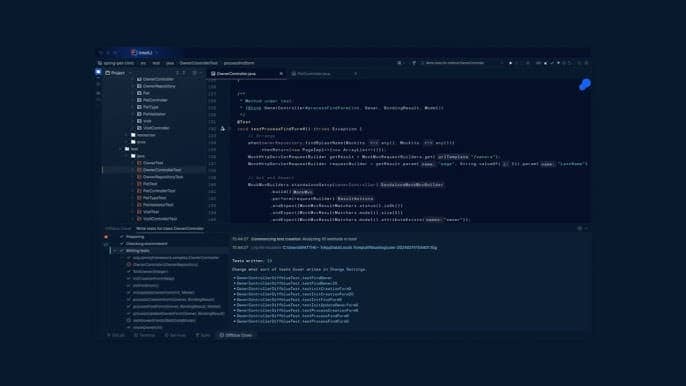Viewport: 686px width, 386px height.
Task: Open the Terminal tool window button
Action: [145, 336]
